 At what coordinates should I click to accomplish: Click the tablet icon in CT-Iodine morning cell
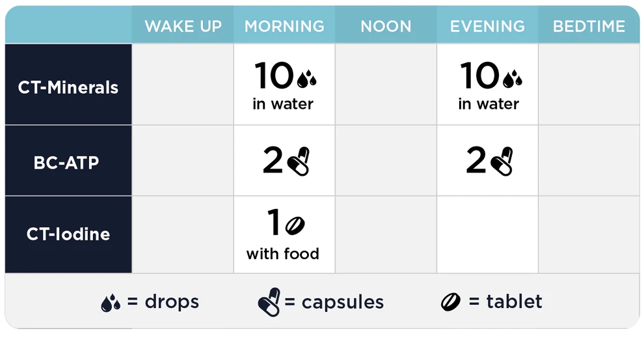(295, 226)
